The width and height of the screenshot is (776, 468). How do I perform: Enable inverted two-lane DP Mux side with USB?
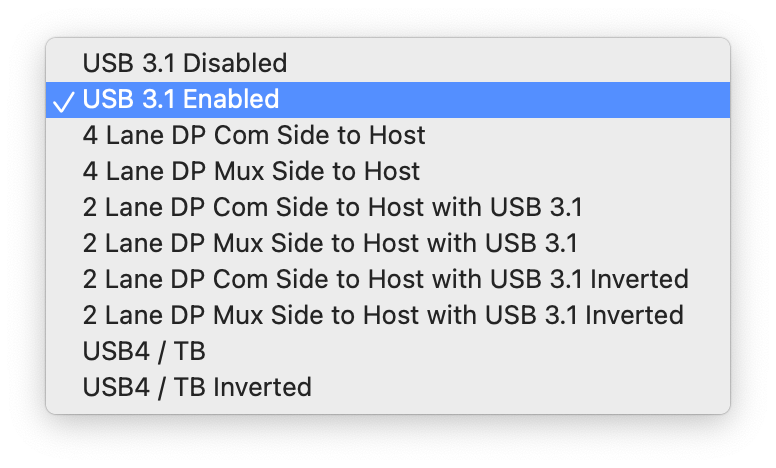pyautogui.click(x=383, y=315)
